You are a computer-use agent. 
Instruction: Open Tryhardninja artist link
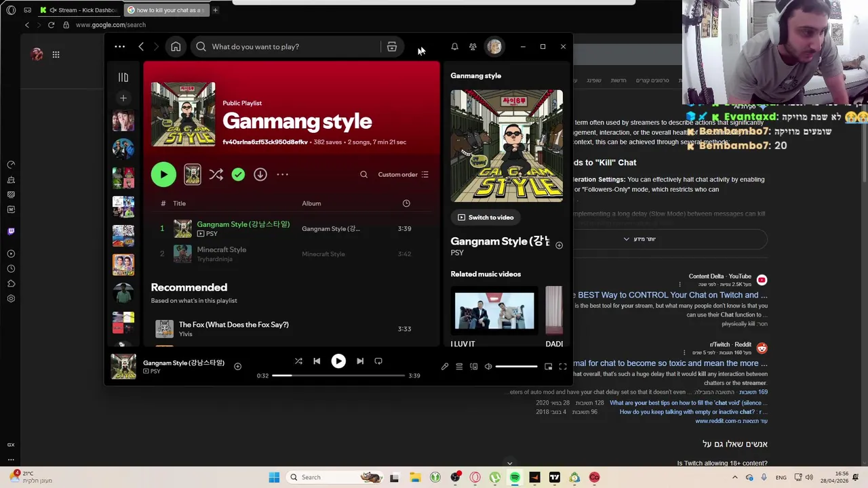[214, 259]
